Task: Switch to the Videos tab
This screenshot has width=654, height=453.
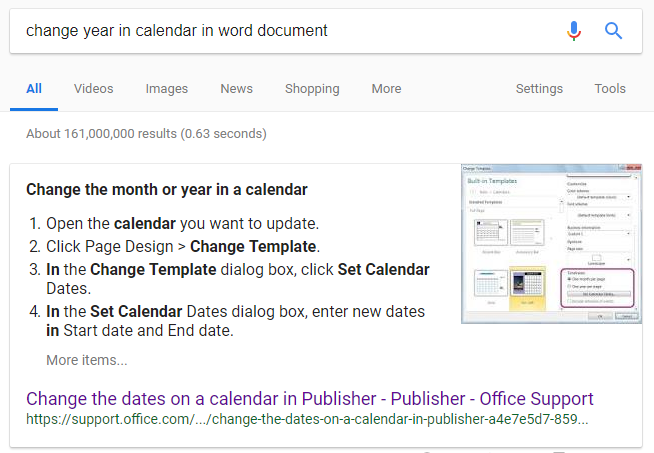Action: point(94,89)
